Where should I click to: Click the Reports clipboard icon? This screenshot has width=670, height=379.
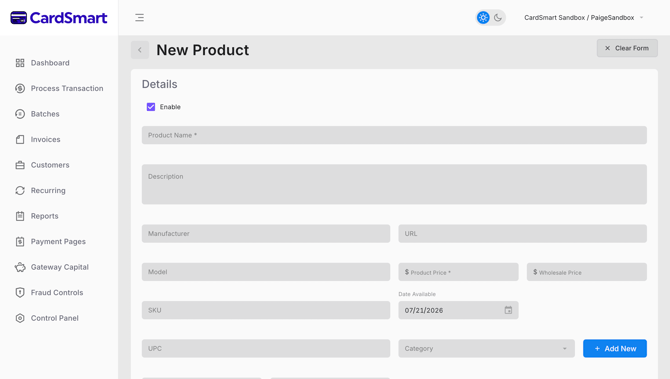click(20, 216)
